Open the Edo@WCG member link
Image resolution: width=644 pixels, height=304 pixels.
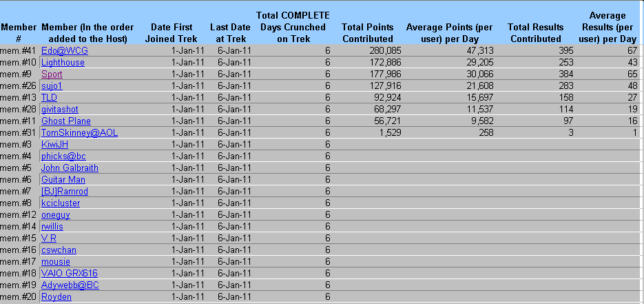click(64, 51)
